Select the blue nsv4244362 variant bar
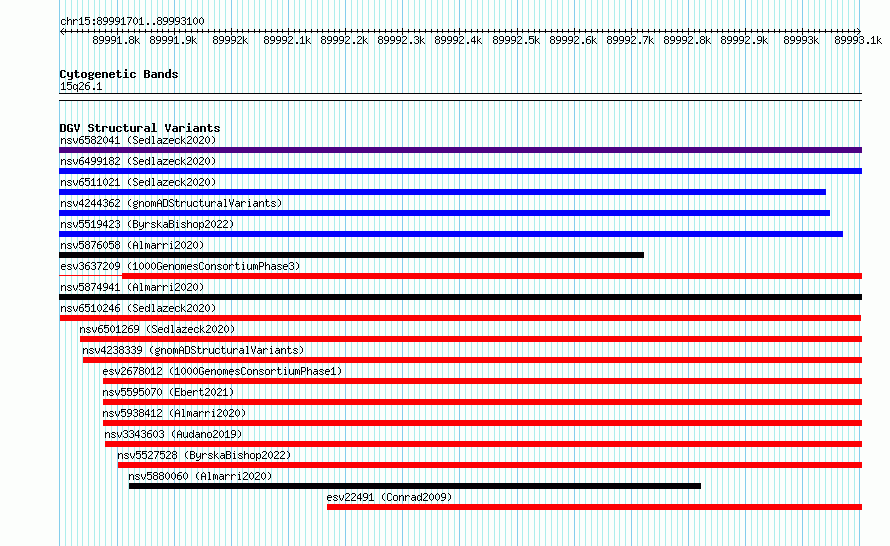890x546 pixels. 444,213
